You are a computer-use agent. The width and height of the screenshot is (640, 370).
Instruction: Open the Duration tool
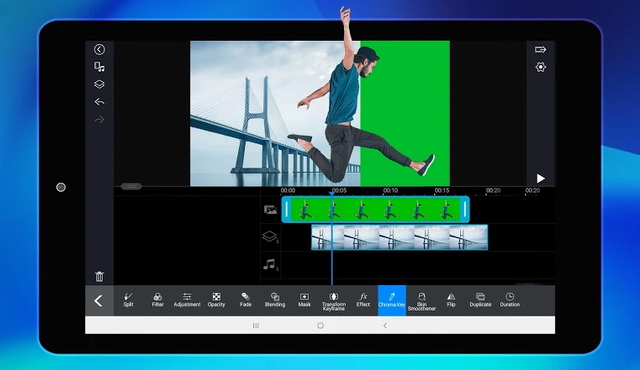click(x=510, y=300)
